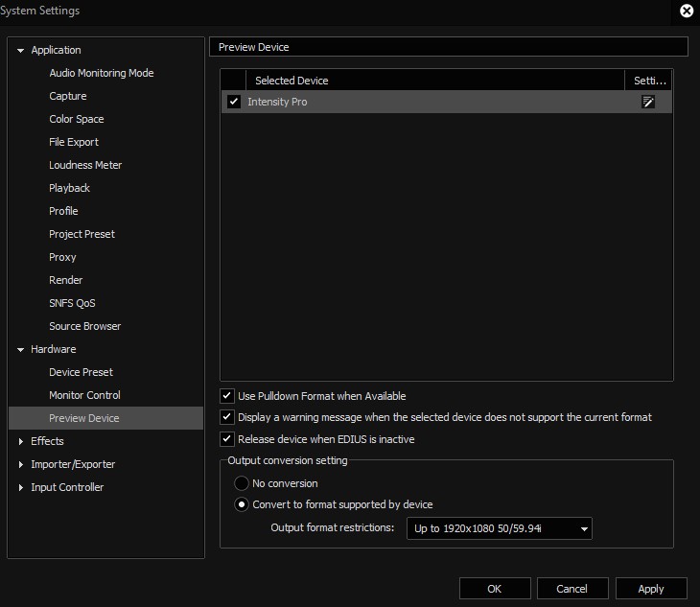700x607 pixels.
Task: Click the Apply button
Action: [651, 589]
